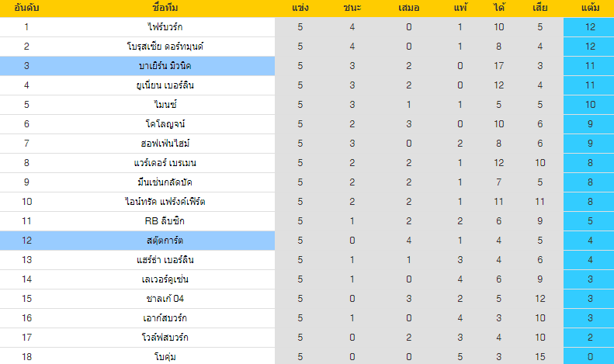Select team ฮอฟเฟ่นไฮม์

pyautogui.click(x=165, y=144)
